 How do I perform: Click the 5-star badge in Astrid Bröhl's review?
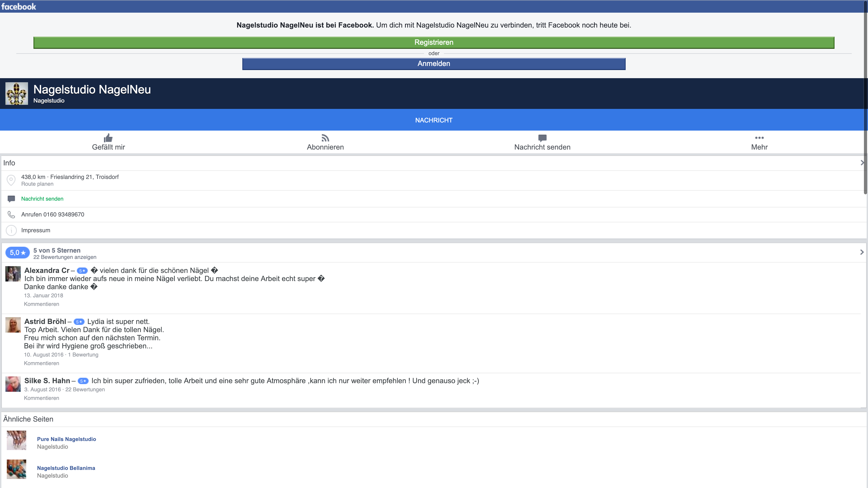(x=79, y=322)
